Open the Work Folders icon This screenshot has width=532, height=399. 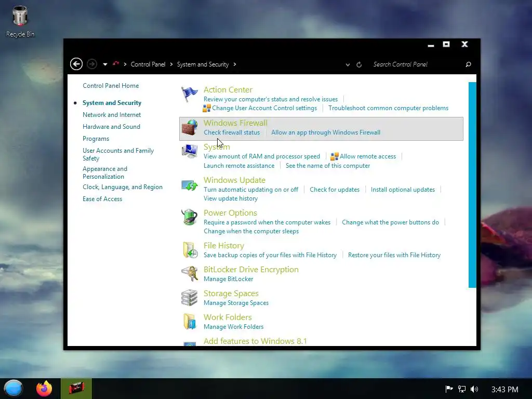(x=190, y=321)
